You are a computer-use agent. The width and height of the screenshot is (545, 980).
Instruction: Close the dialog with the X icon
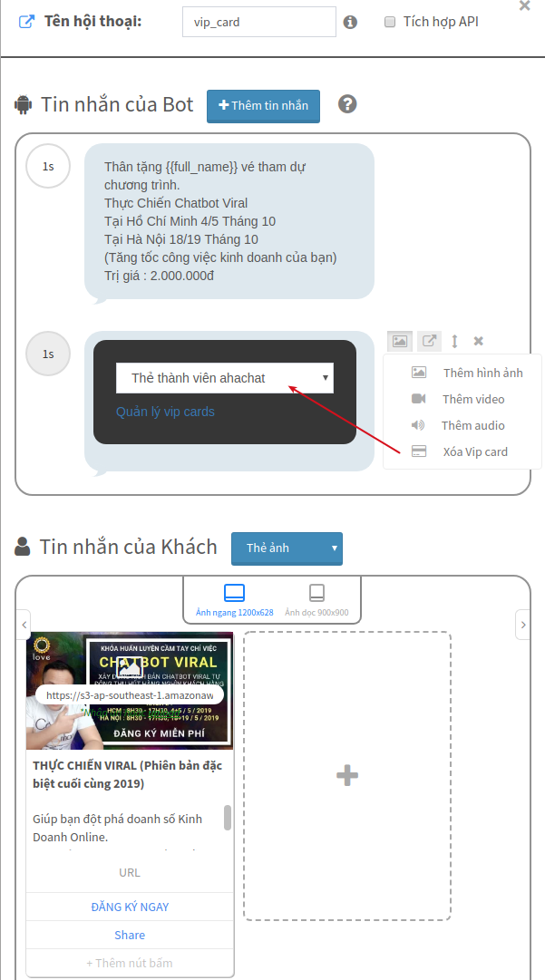pos(525,5)
